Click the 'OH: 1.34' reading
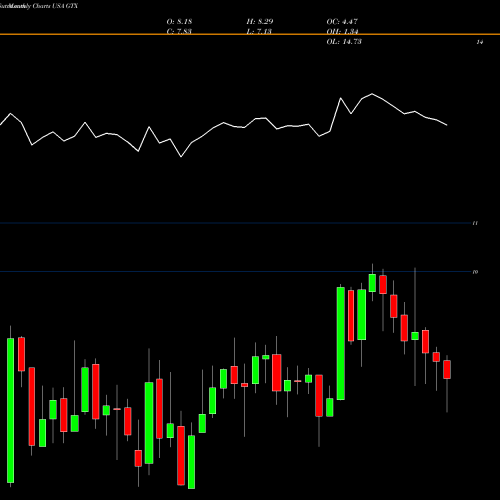This screenshot has width=500, height=500. tap(342, 31)
